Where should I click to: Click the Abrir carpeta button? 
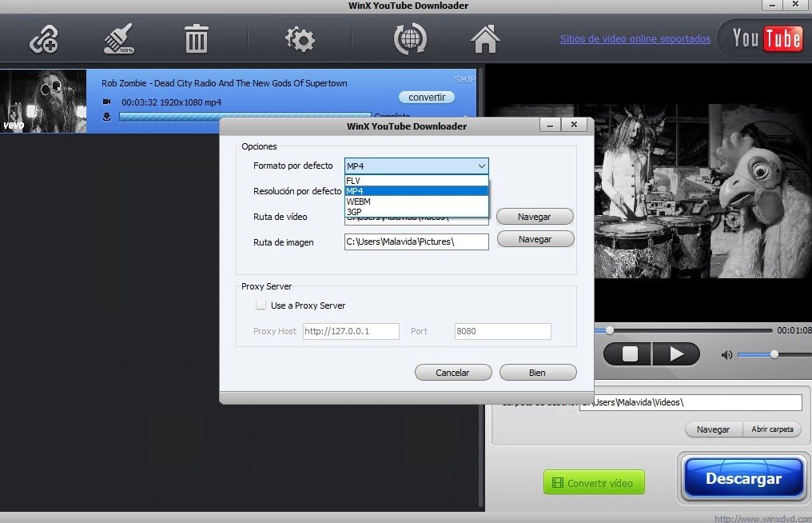tap(772, 429)
